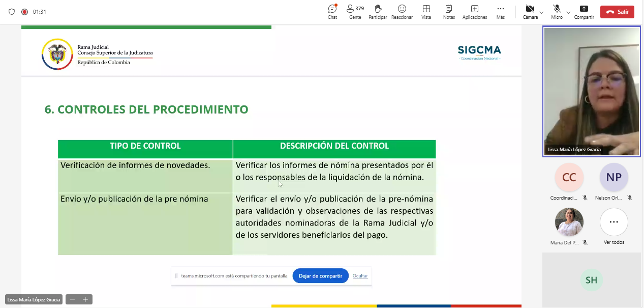Viewport: 644px width, 308px height.
Task: Select the NP participant avatar
Action: (614, 177)
